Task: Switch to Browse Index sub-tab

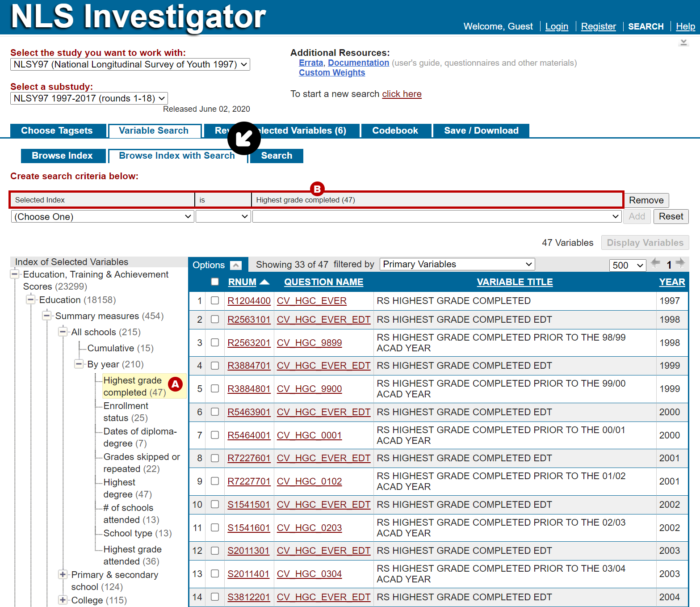Action: pos(63,156)
